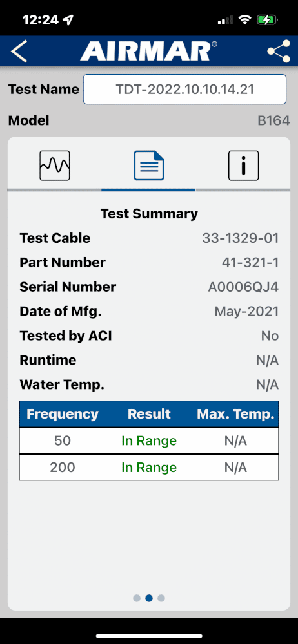Image resolution: width=298 pixels, height=644 pixels.
Task: Tap the battery charging status icon
Action: point(267,20)
